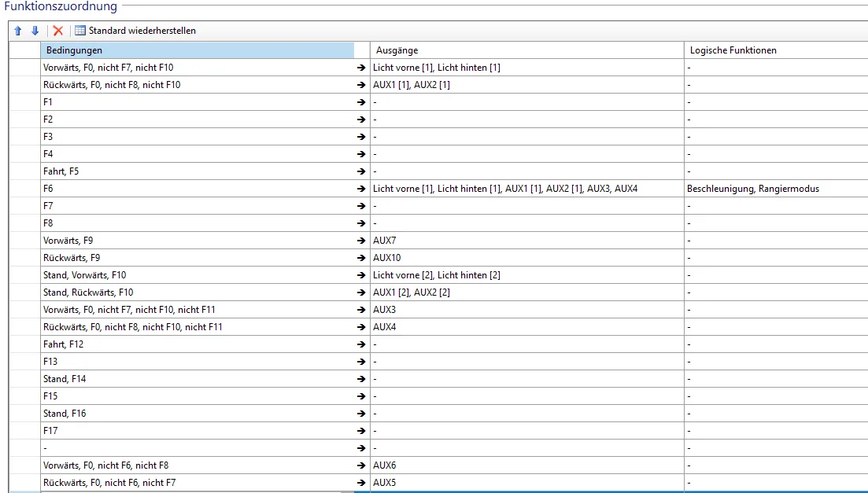
Task: Select the F8 condition row
Action: [197, 223]
